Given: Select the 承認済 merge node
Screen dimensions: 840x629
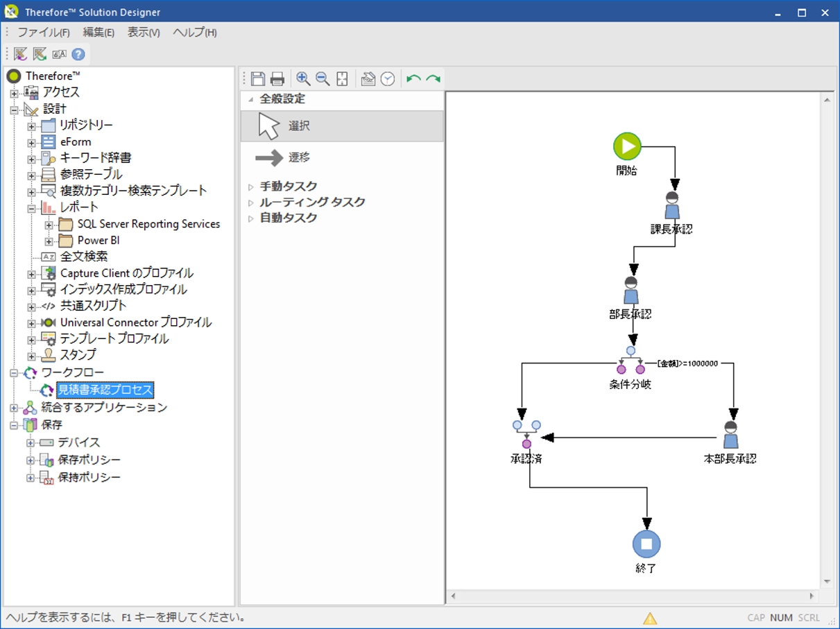Looking at the screenshot, I should [526, 433].
